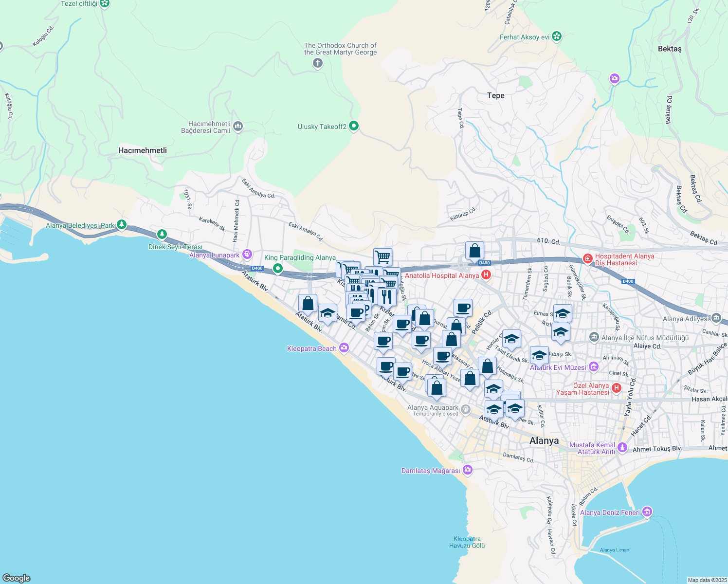Click the coffee cup marker above Pelitlik Cd.
Screen dimensions: 728x584
click(463, 309)
